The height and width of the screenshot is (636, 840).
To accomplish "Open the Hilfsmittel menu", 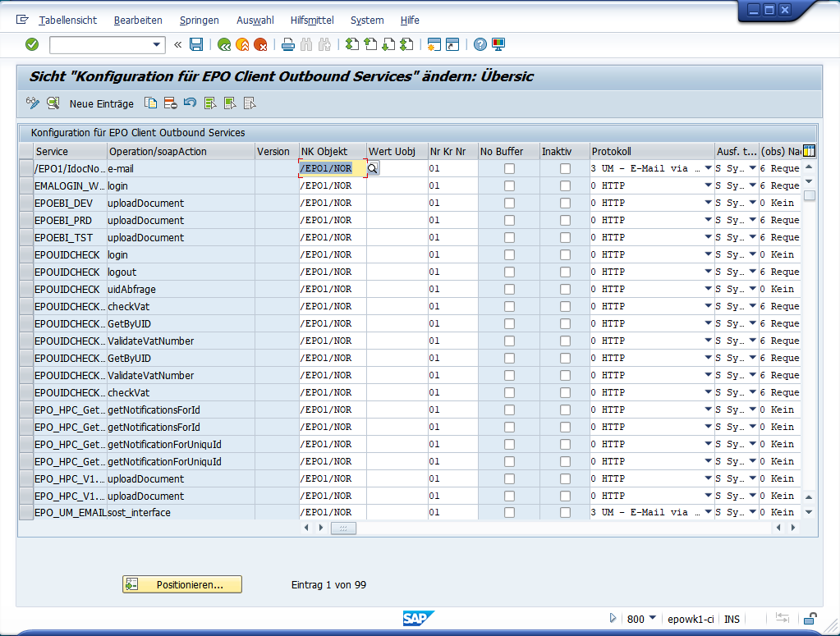I will pos(312,21).
